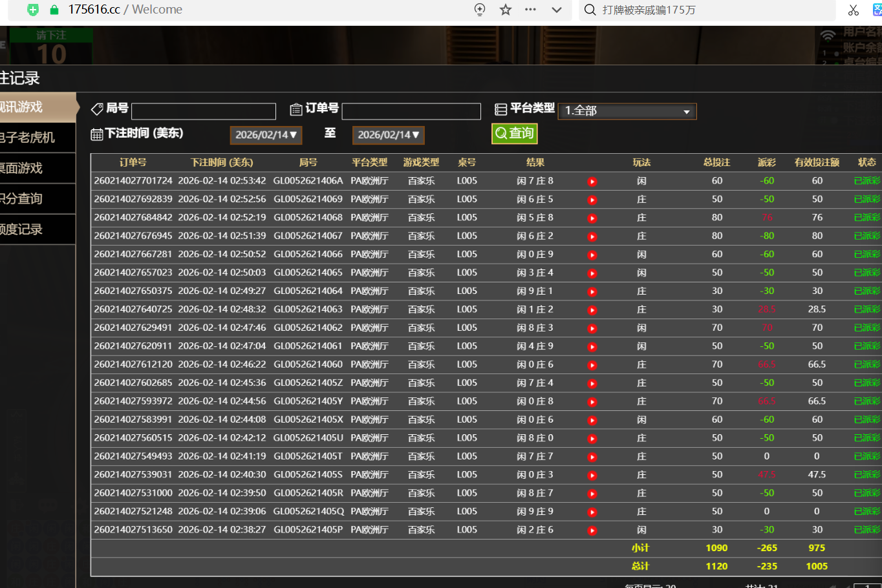Click the 派彩 column header
882x588 pixels.
click(x=766, y=162)
